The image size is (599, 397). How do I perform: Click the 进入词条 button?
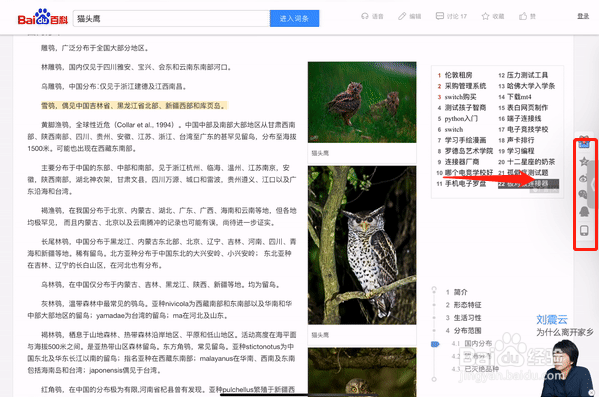pos(294,18)
